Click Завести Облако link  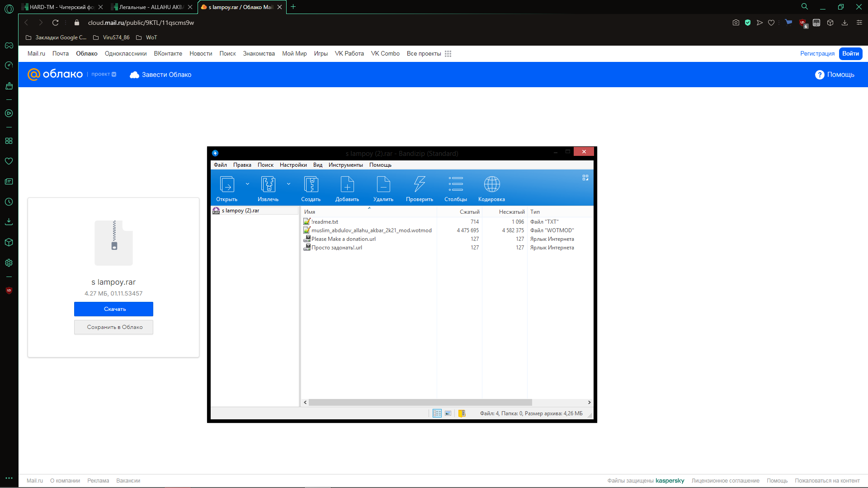(x=160, y=75)
